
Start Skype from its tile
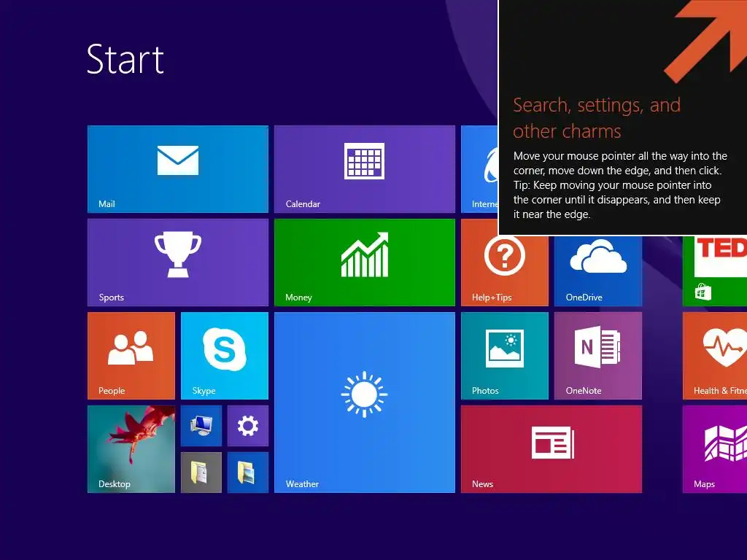tap(225, 356)
